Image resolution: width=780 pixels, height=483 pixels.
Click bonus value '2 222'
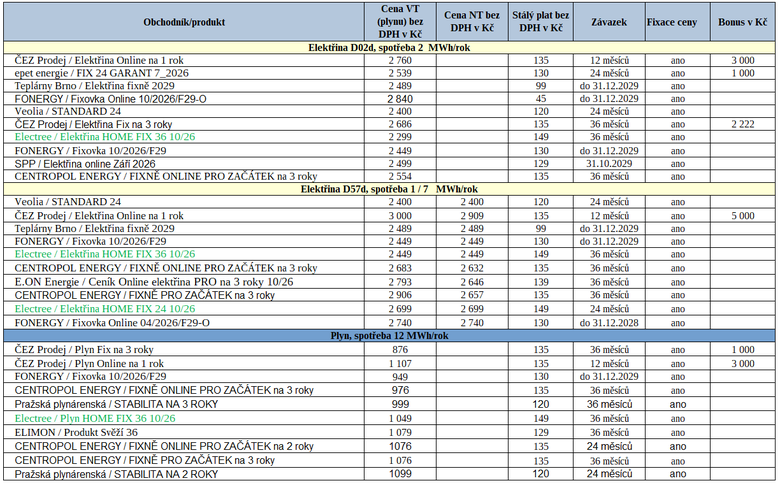tap(743, 124)
